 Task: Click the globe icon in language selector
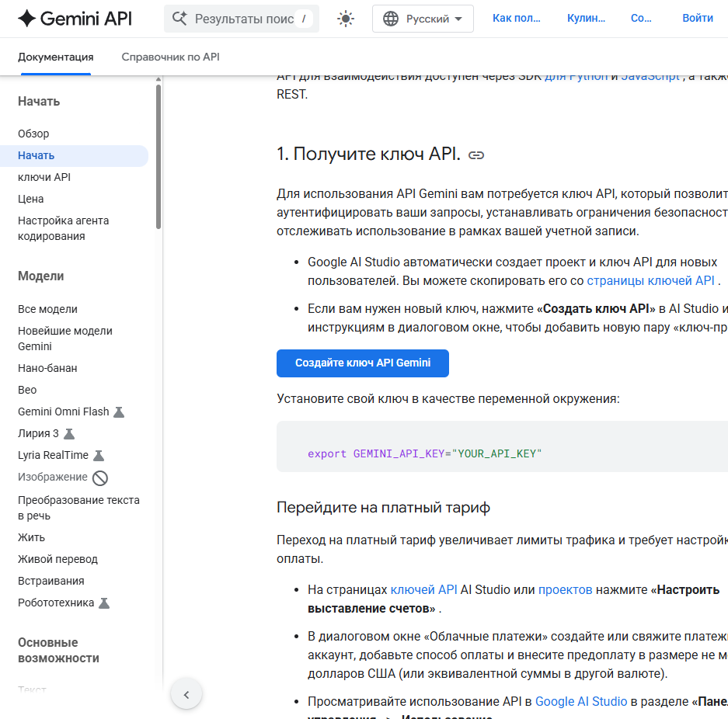pos(391,19)
